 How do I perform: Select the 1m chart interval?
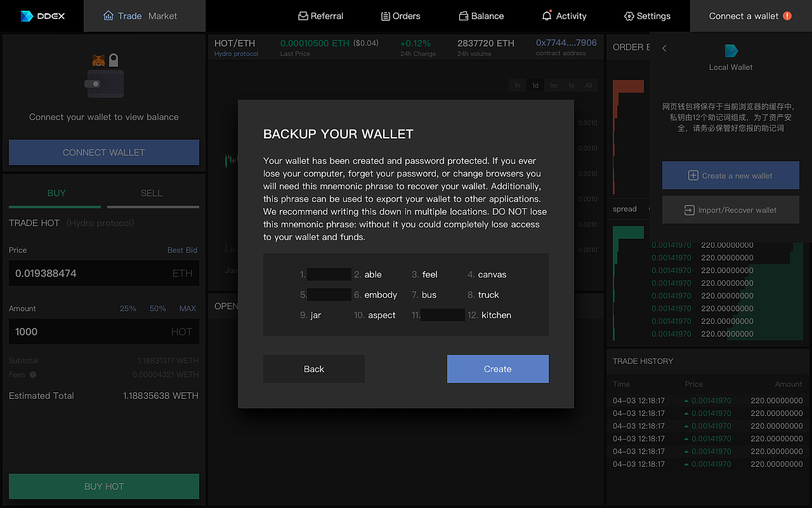click(x=553, y=86)
